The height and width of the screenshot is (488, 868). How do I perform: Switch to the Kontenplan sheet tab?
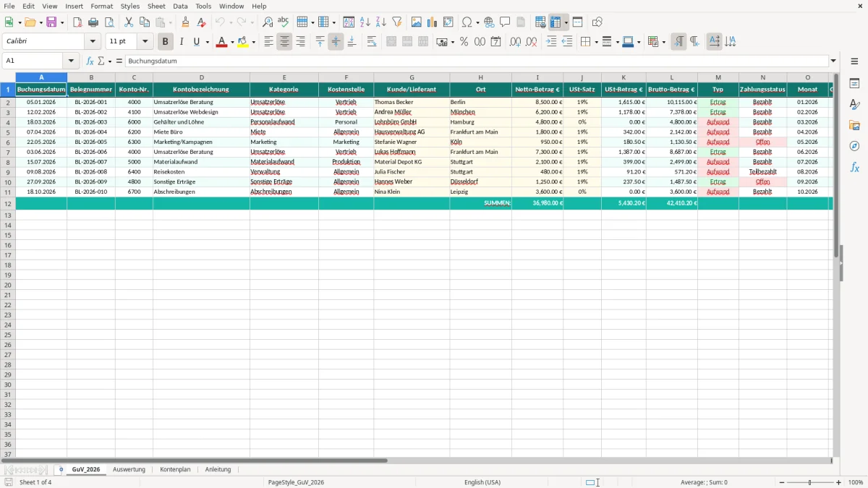tap(175, 469)
